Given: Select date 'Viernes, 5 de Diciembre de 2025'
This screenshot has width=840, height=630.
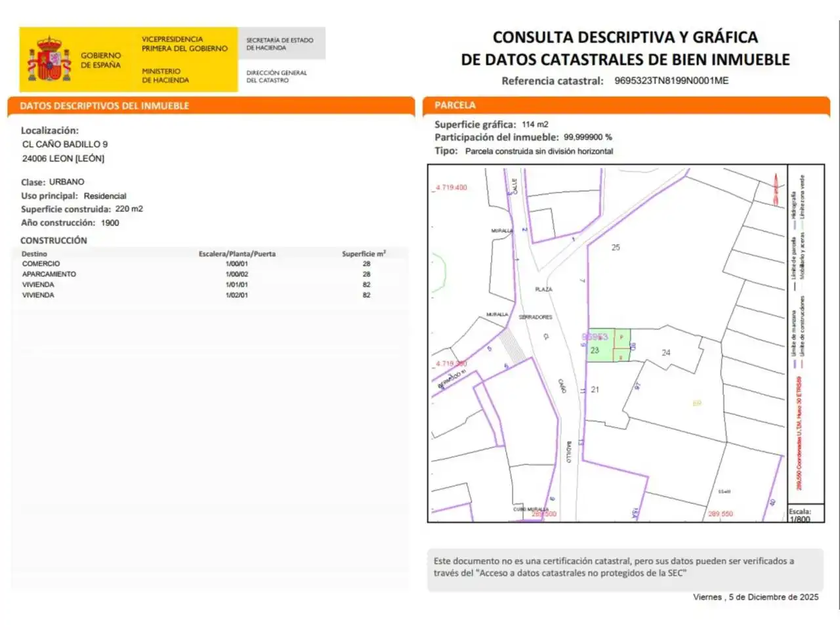Looking at the screenshot, I should (x=756, y=597).
